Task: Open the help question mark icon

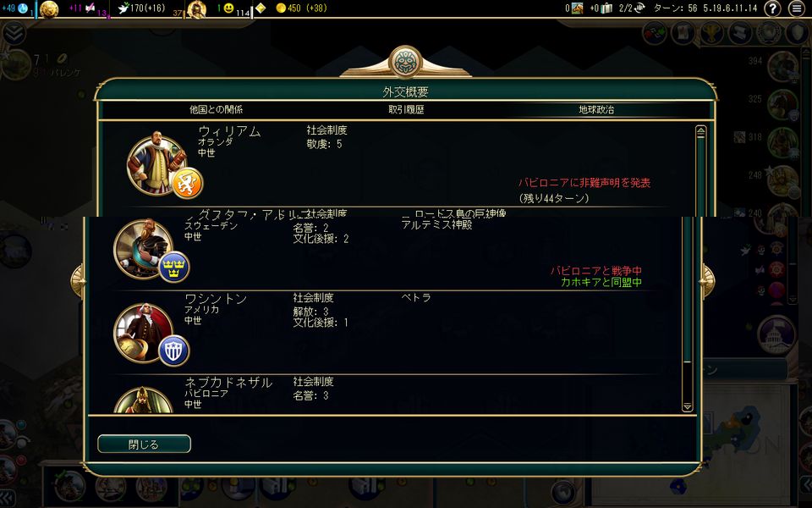Action: click(x=772, y=8)
